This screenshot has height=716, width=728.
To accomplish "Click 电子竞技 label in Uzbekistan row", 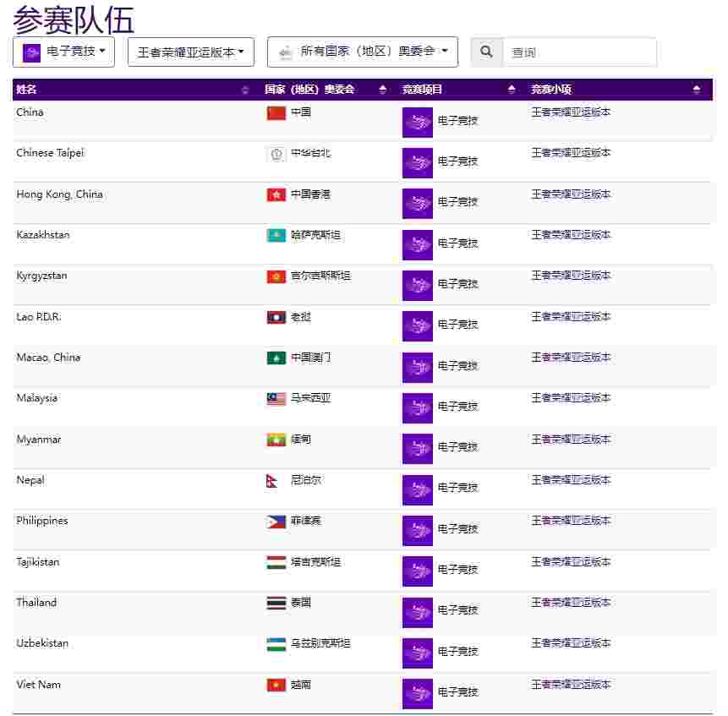I will click(457, 652).
